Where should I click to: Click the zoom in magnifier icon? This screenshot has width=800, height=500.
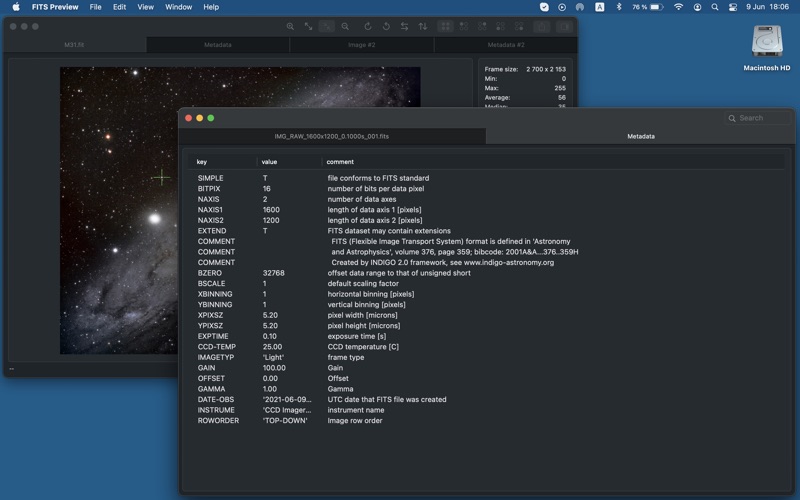point(290,27)
